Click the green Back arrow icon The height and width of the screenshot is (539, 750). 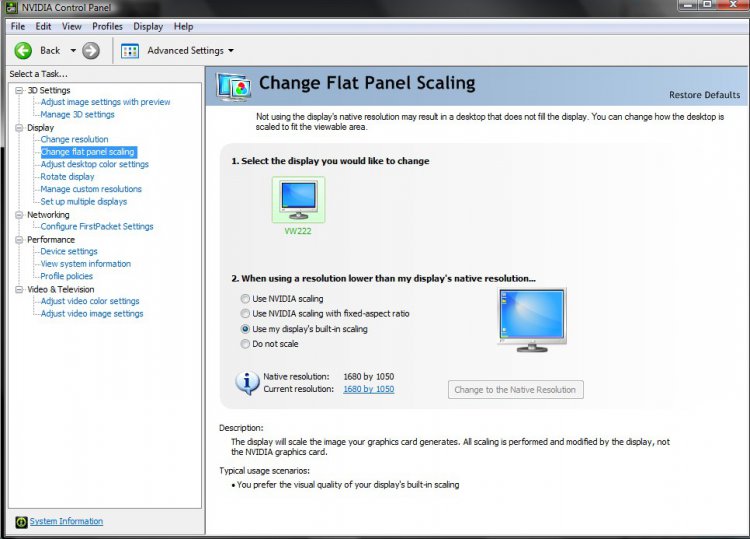coord(23,50)
